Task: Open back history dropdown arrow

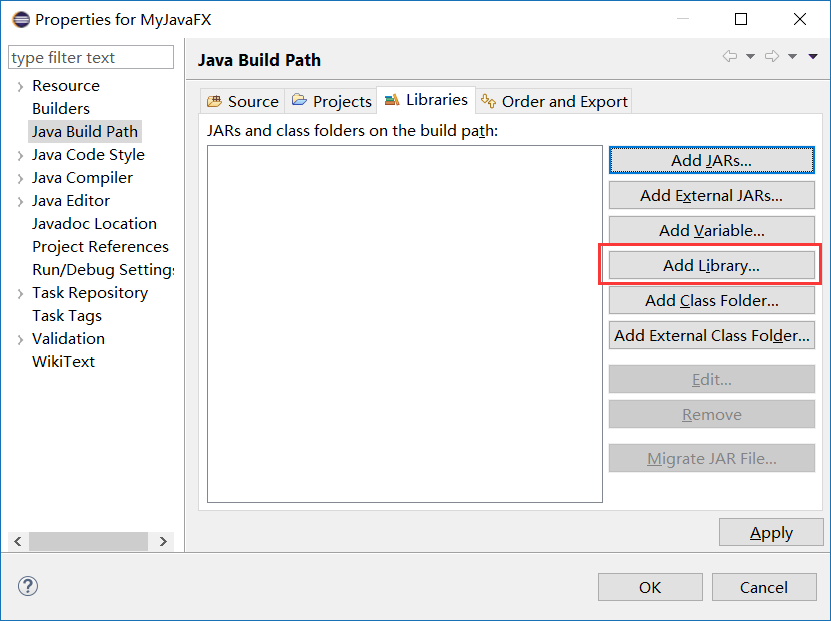Action: (750, 57)
